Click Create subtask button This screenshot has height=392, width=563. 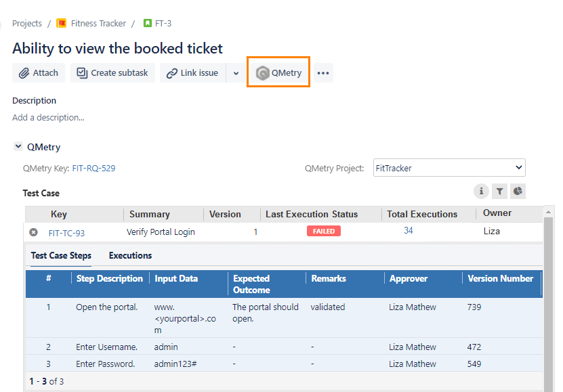click(x=112, y=72)
